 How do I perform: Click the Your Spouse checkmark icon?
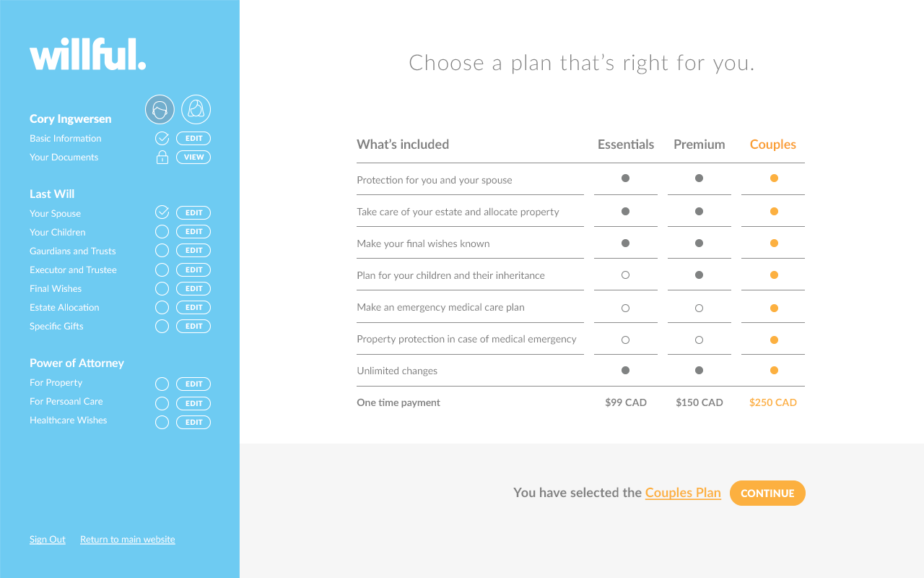[162, 212]
